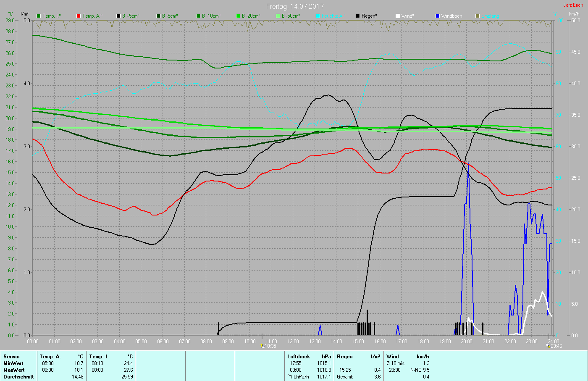Image resolution: width=588 pixels, height=381 pixels.
Task: Click the average pressure value 1017.1
Action: pyautogui.click(x=324, y=377)
